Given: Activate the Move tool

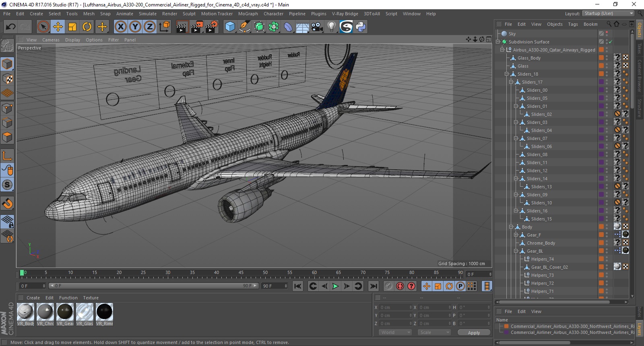Looking at the screenshot, I should pyautogui.click(x=58, y=27).
